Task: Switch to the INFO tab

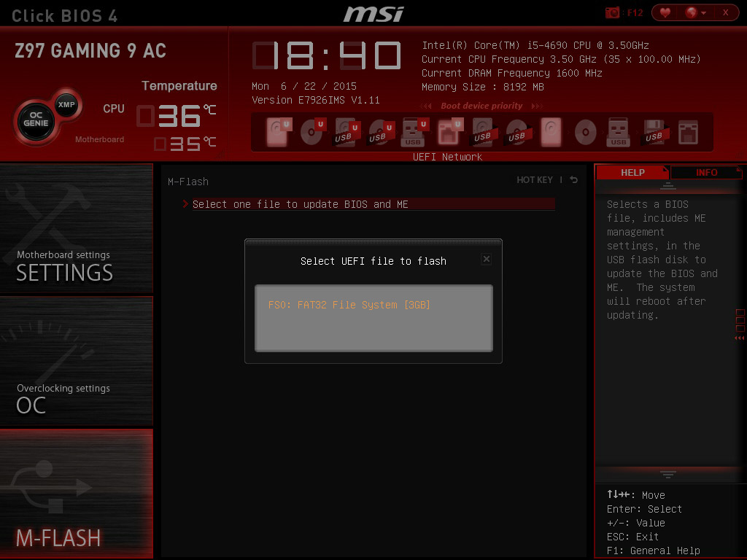Action: pyautogui.click(x=706, y=172)
